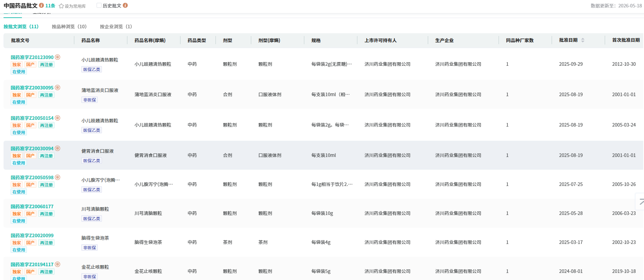Image resolution: width=644 pixels, height=280 pixels.
Task: Click the info icon beside 中国药品批文 title
Action: pyautogui.click(x=41, y=5)
